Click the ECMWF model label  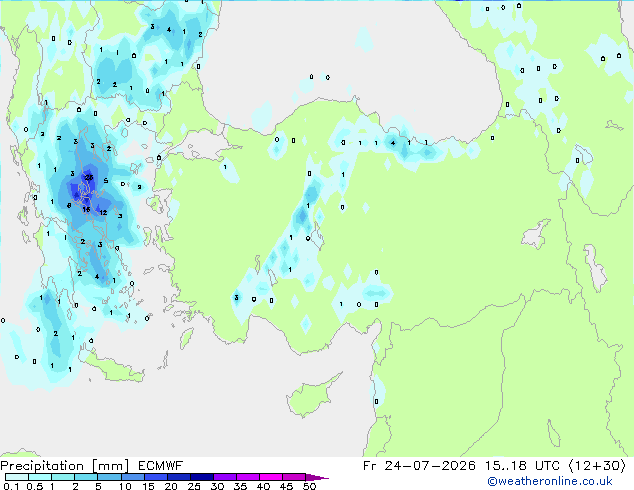161,466
